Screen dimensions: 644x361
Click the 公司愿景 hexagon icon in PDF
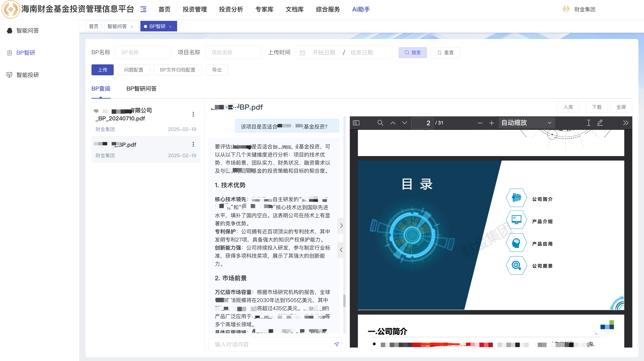coord(516,265)
